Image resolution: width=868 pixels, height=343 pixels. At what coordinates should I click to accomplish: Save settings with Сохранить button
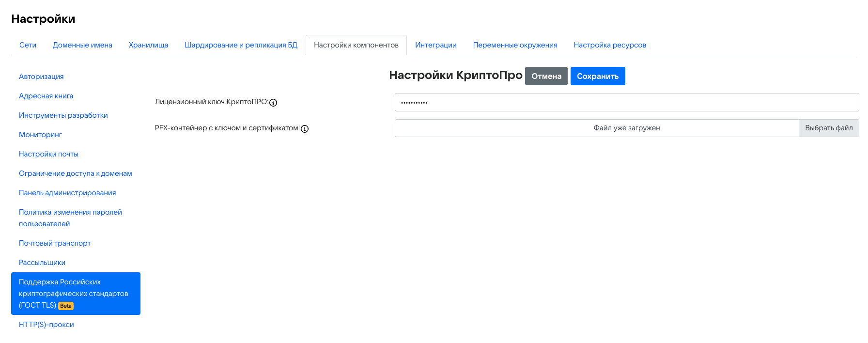coord(598,76)
